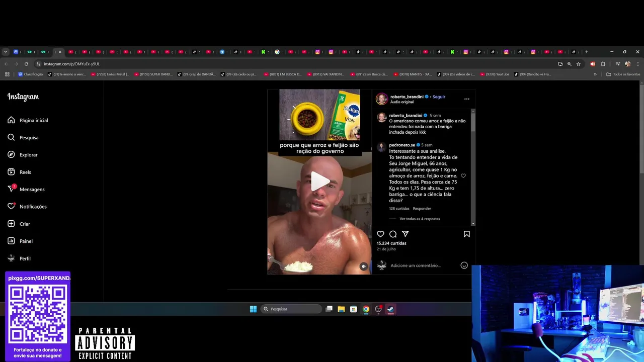Open File Explorer from taskbar
This screenshot has height=362, width=644.
click(341, 309)
